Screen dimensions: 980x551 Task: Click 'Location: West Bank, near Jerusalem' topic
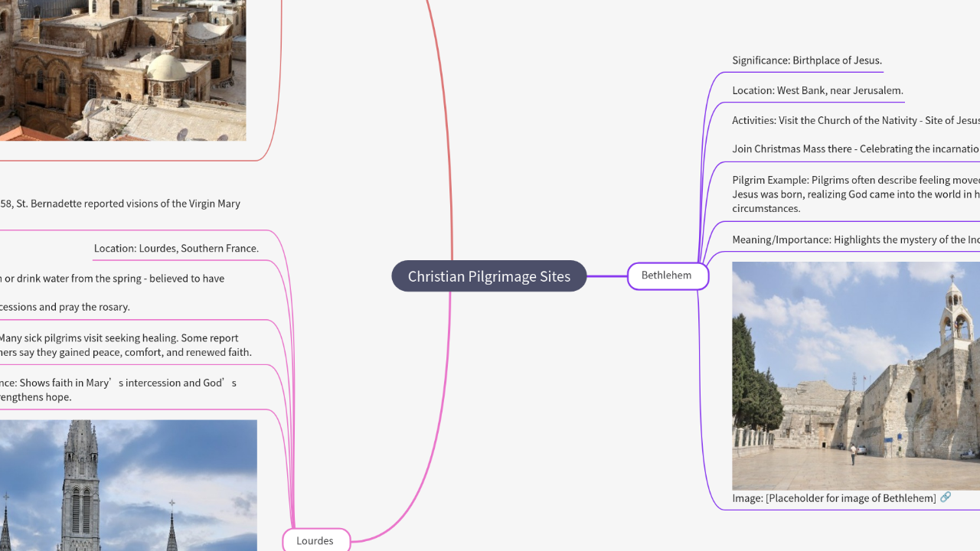coord(817,90)
